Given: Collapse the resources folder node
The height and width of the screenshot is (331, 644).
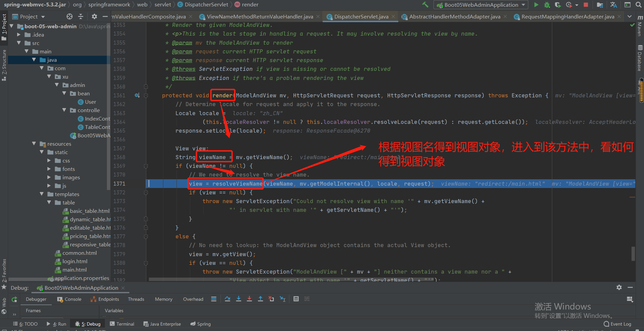Looking at the screenshot, I should pos(34,144).
